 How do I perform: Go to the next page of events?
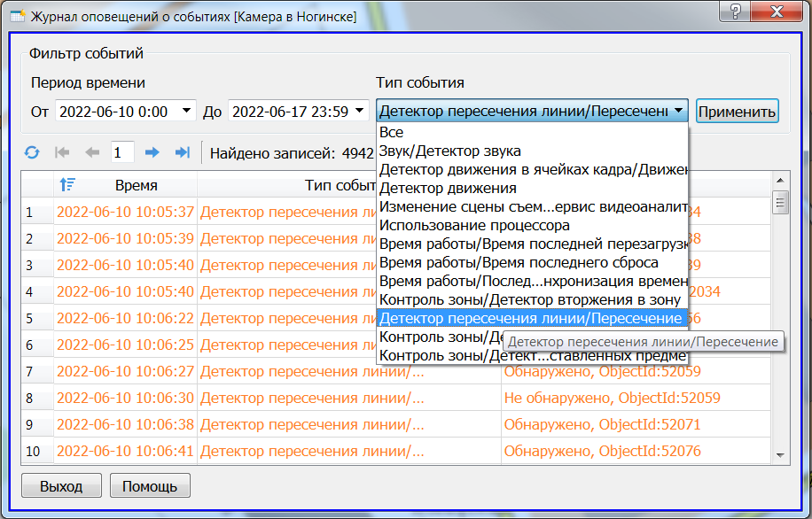pyautogui.click(x=152, y=151)
